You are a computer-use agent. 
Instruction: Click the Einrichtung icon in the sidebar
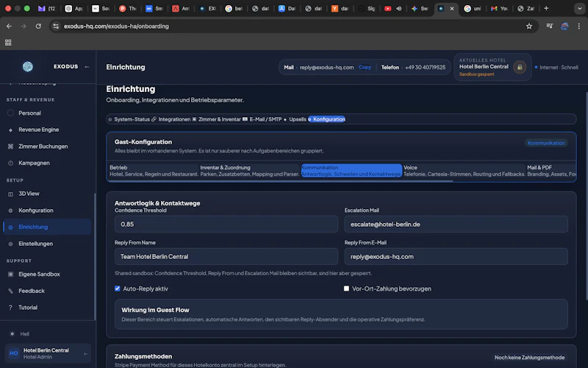tap(10, 227)
